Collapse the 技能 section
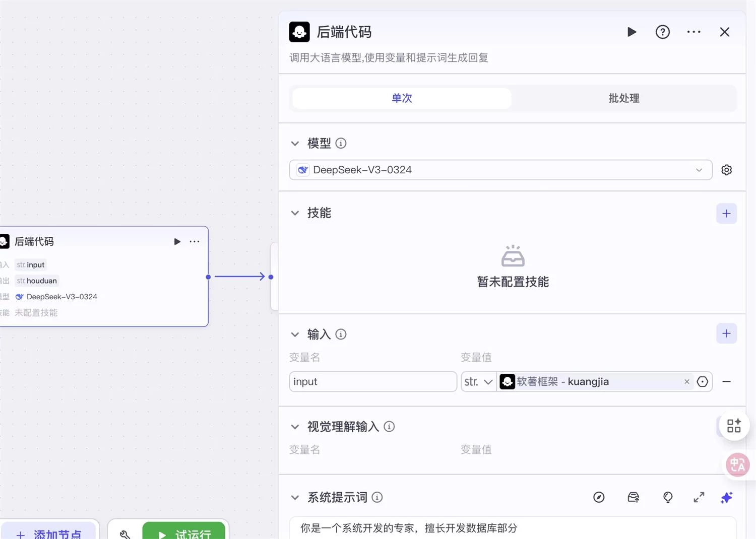 tap(295, 213)
